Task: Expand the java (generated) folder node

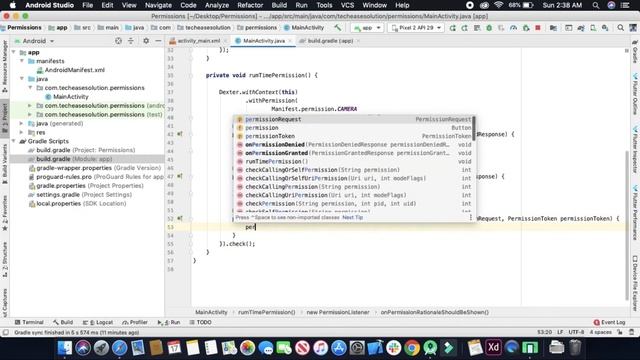Action: [x=22, y=123]
